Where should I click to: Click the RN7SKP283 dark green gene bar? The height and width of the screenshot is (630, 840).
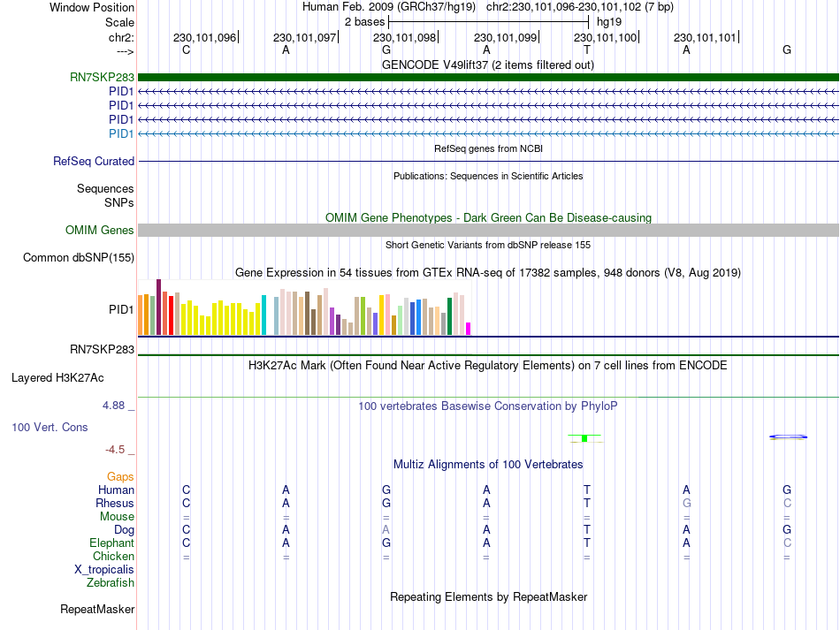click(x=488, y=77)
